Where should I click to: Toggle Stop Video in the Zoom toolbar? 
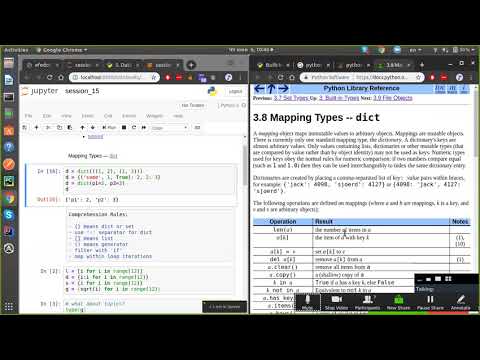point(336,302)
